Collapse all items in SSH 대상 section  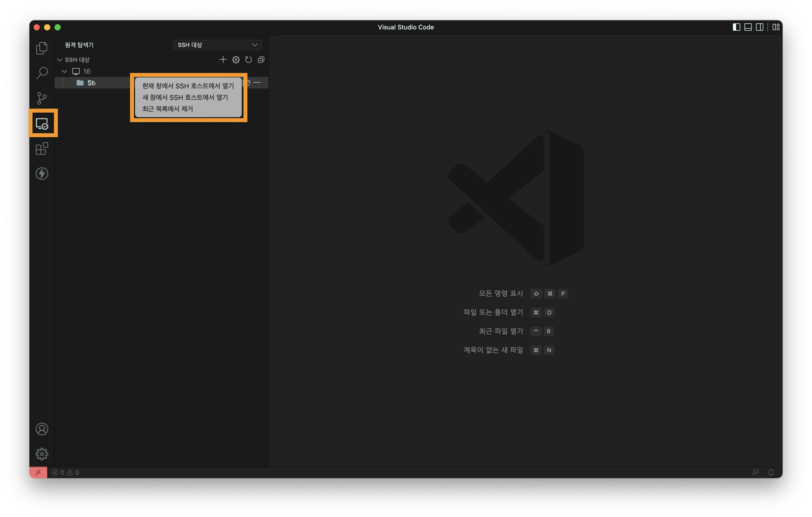[261, 59]
